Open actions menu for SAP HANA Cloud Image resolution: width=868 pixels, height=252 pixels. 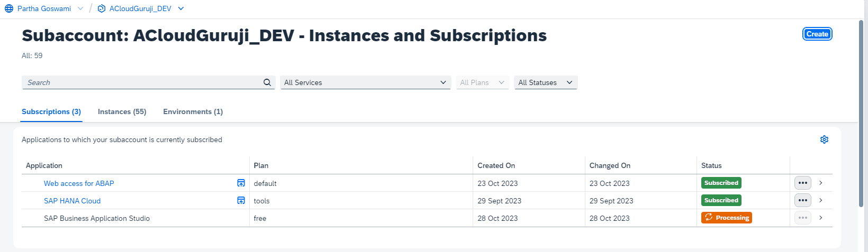point(802,201)
